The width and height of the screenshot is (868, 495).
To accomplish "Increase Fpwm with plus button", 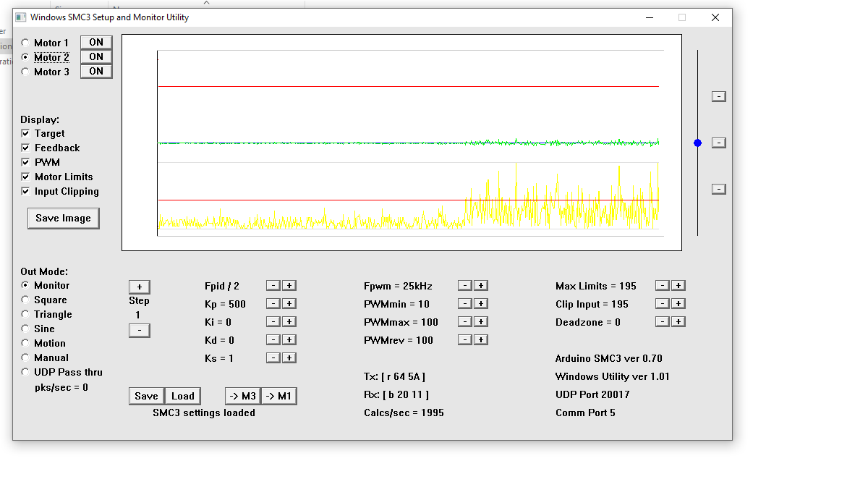I will [481, 285].
